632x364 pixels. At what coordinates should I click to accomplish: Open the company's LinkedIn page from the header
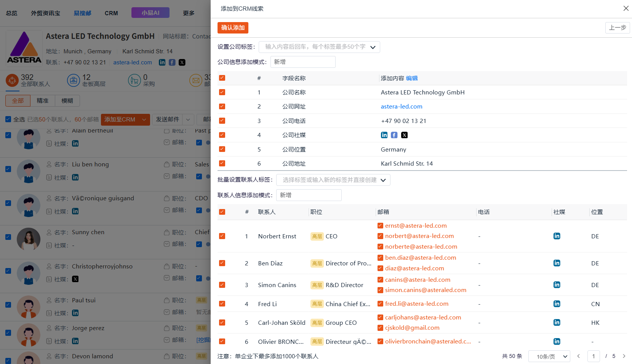[x=162, y=62]
